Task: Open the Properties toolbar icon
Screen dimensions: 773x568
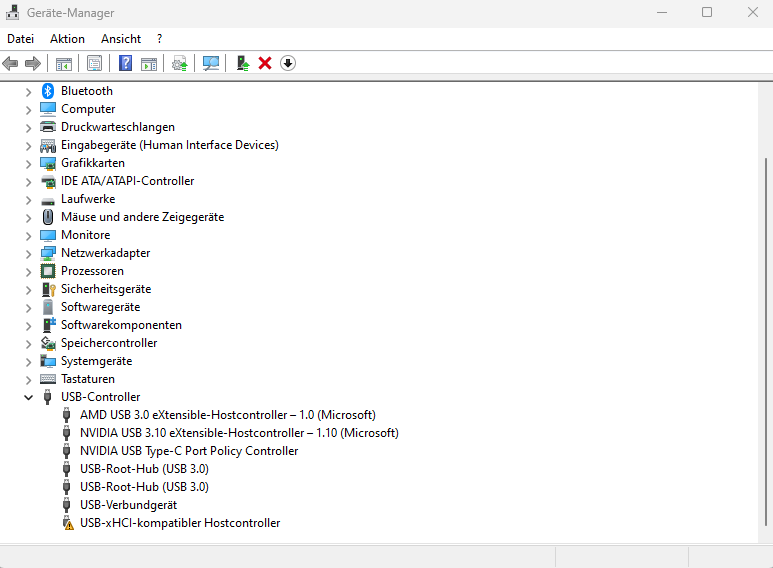Action: point(94,63)
